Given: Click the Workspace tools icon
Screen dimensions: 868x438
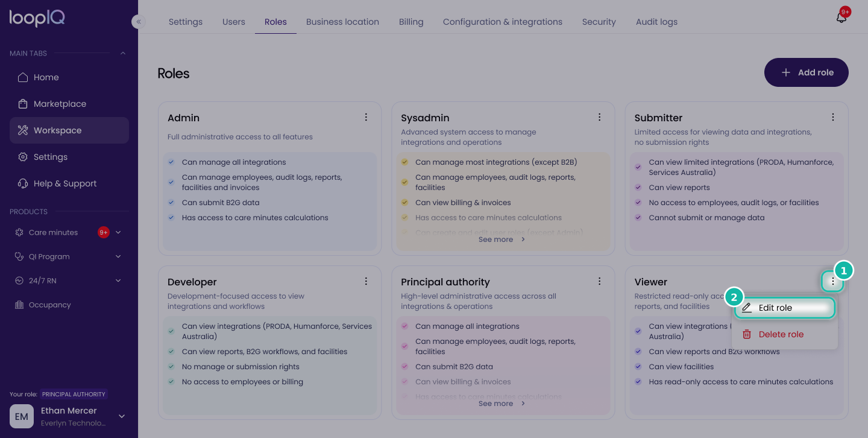Looking at the screenshot, I should click(x=23, y=130).
